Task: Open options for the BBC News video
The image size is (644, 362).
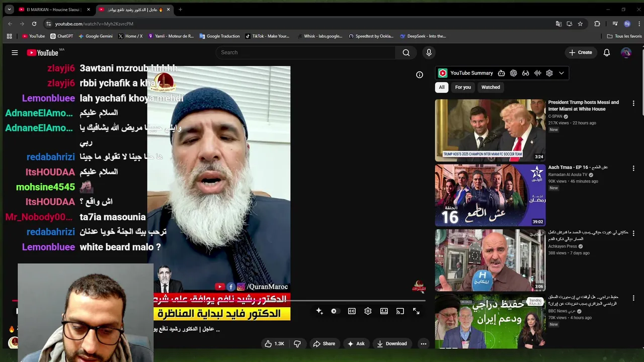Action: tap(633, 298)
